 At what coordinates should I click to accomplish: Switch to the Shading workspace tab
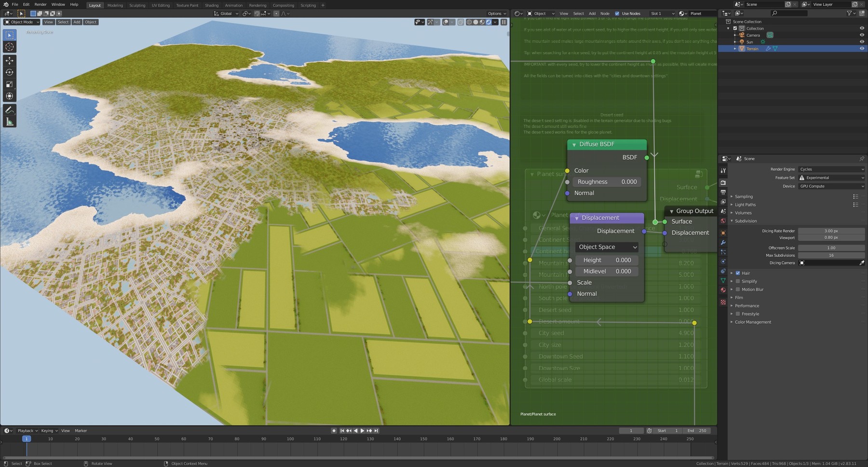click(211, 5)
